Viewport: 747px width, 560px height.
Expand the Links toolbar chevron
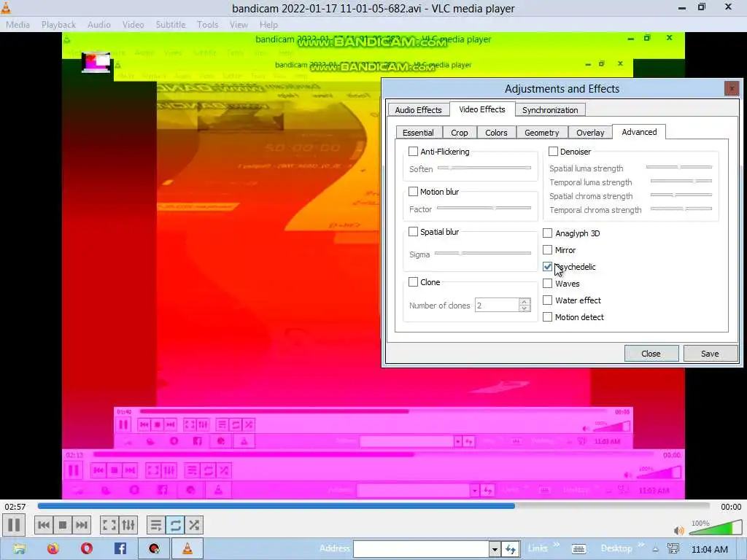tap(556, 545)
